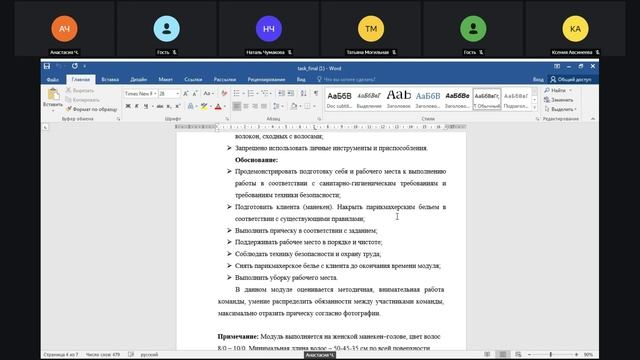The width and height of the screenshot is (640, 360).
Task: Center the paragraph text
Action: [246, 106]
